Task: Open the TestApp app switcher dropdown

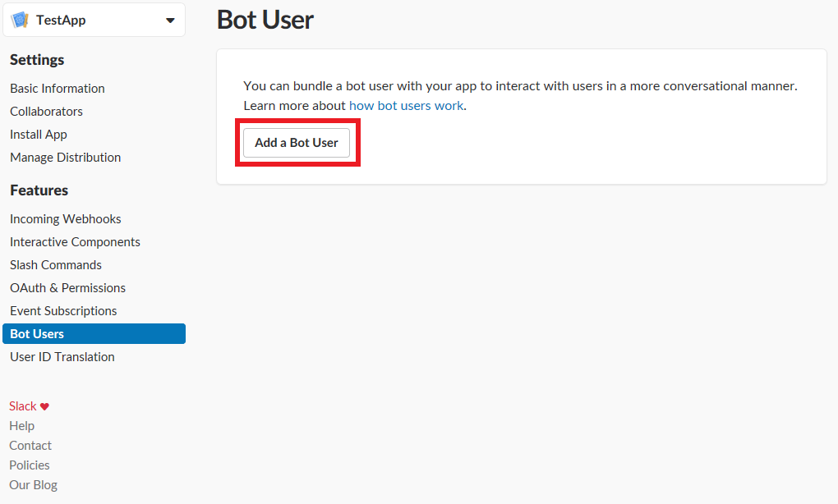Action: tap(93, 19)
